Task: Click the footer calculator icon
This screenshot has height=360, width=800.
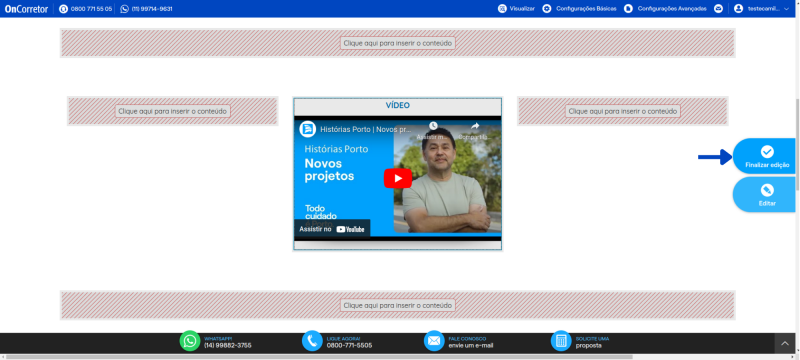Action: coord(561,341)
